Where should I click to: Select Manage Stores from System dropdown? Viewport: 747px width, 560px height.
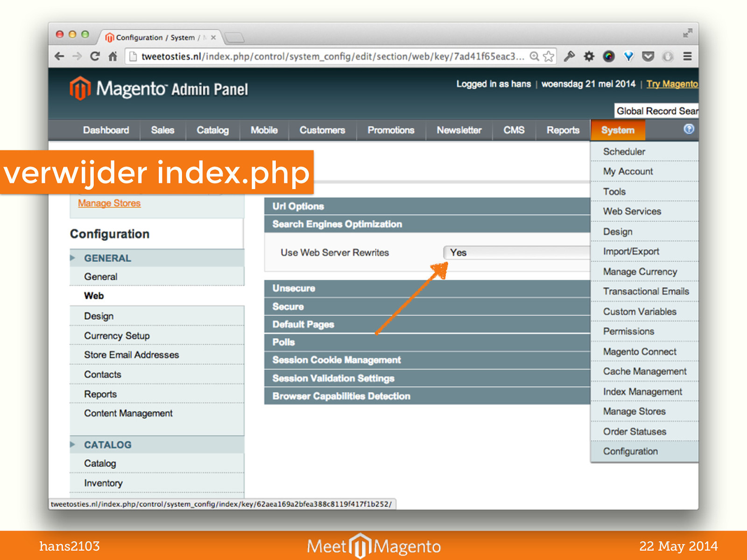pos(645,412)
